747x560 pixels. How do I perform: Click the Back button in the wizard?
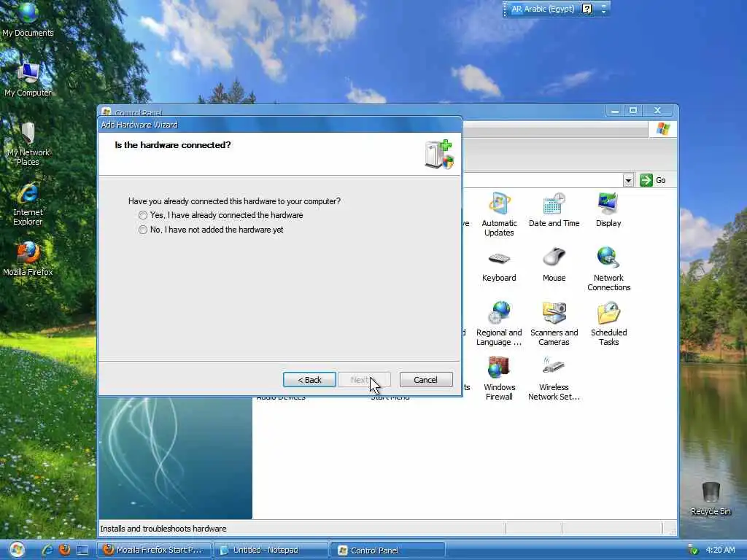[309, 379]
